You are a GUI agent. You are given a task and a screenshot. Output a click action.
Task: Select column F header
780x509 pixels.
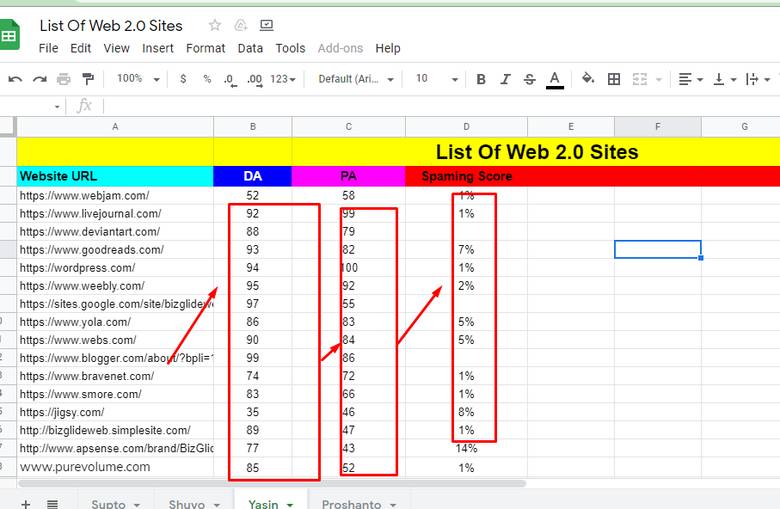[658, 127]
